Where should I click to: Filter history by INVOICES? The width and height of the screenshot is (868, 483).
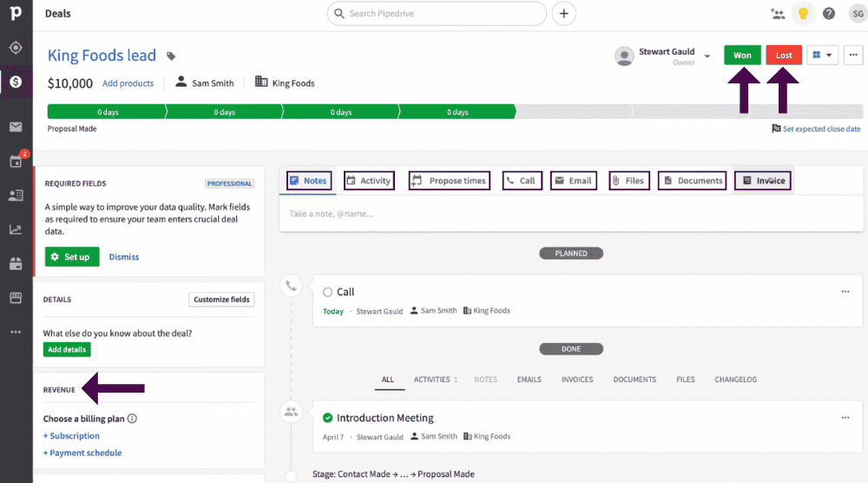(x=577, y=380)
